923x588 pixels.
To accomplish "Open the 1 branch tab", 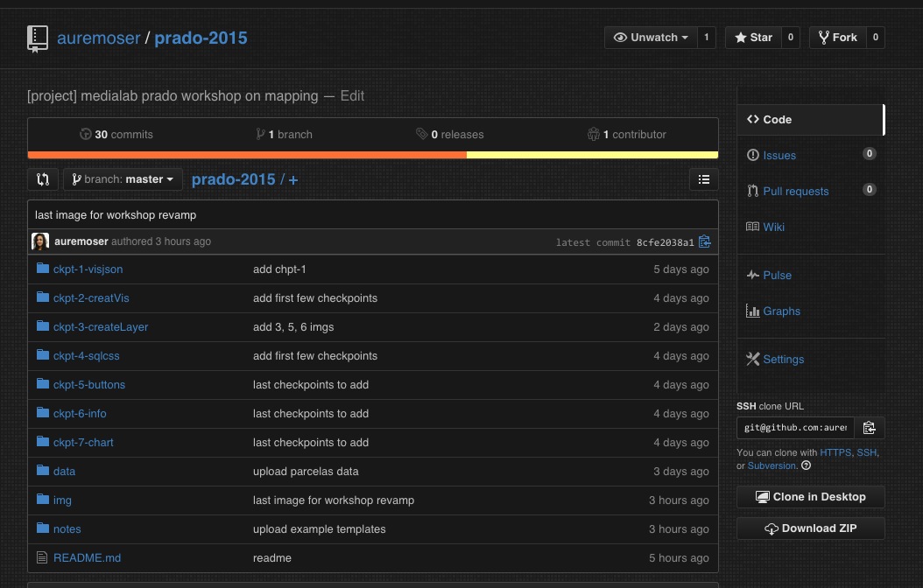I will (284, 134).
